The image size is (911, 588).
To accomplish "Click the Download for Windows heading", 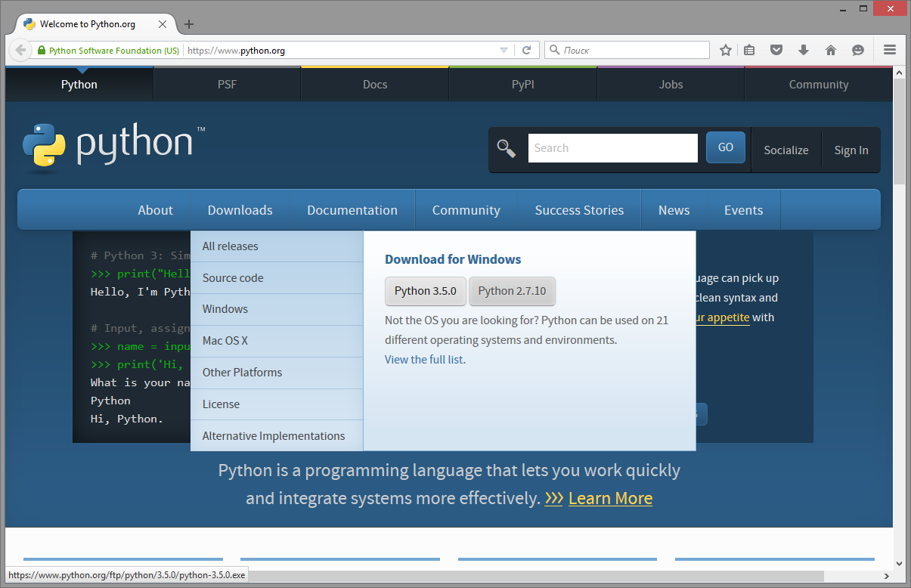I will pos(453,259).
